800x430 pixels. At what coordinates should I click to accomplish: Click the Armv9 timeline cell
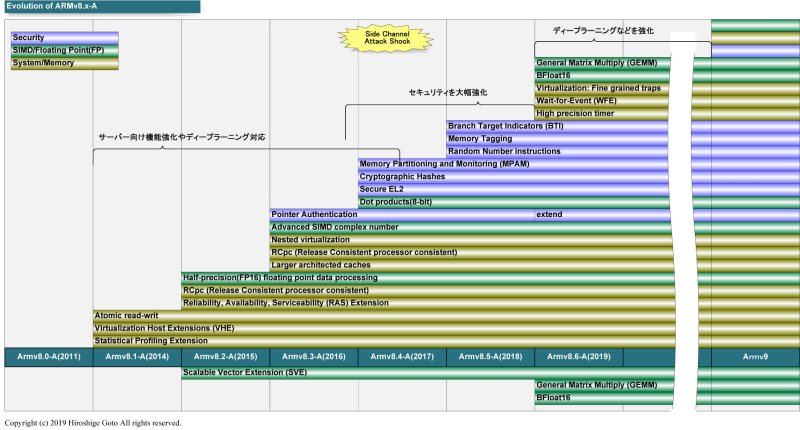[756, 357]
